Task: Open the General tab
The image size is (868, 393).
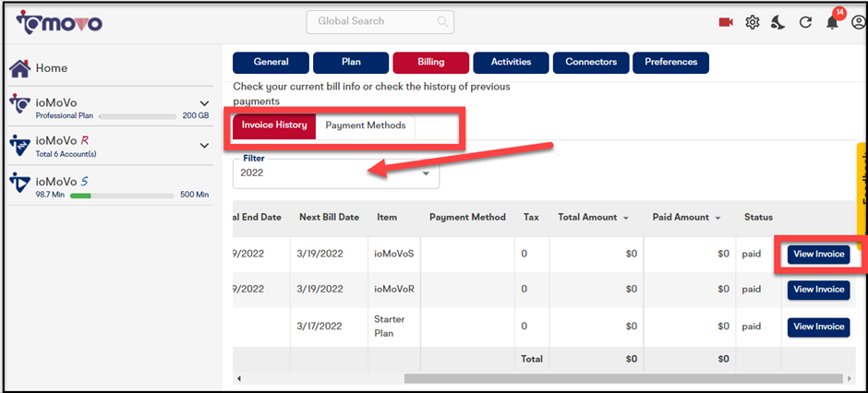Action: pyautogui.click(x=271, y=63)
